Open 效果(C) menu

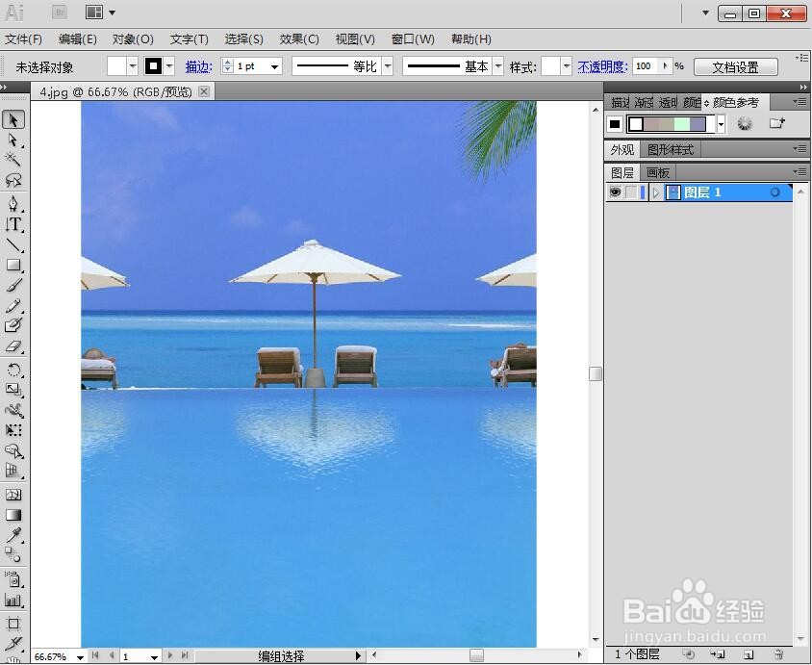tap(299, 39)
